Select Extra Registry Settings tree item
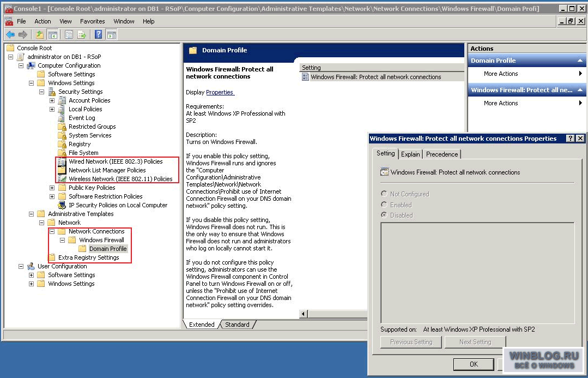The height and width of the screenshot is (378, 588). pos(88,257)
